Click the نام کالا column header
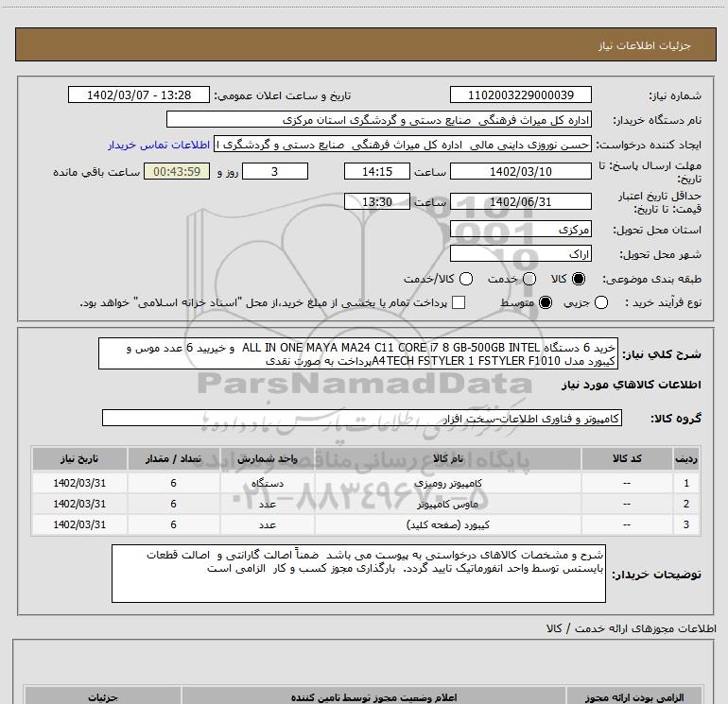Screen dimensions: 728x704 coord(447,458)
